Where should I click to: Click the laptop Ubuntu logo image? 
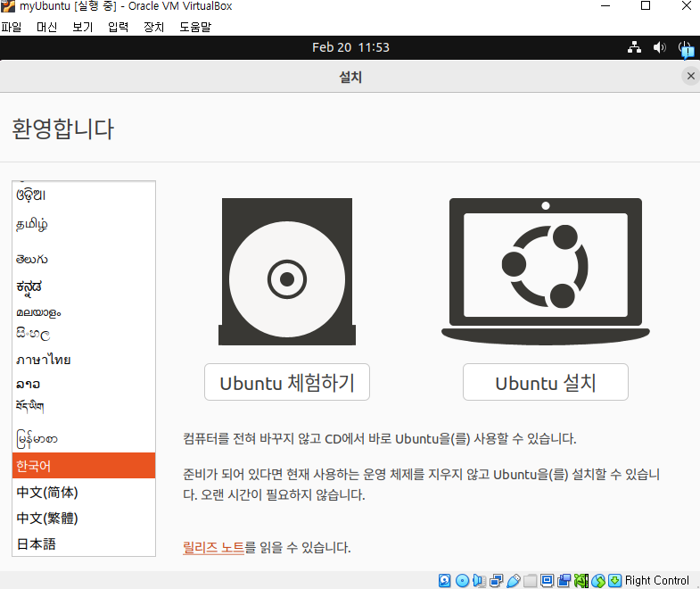click(546, 271)
